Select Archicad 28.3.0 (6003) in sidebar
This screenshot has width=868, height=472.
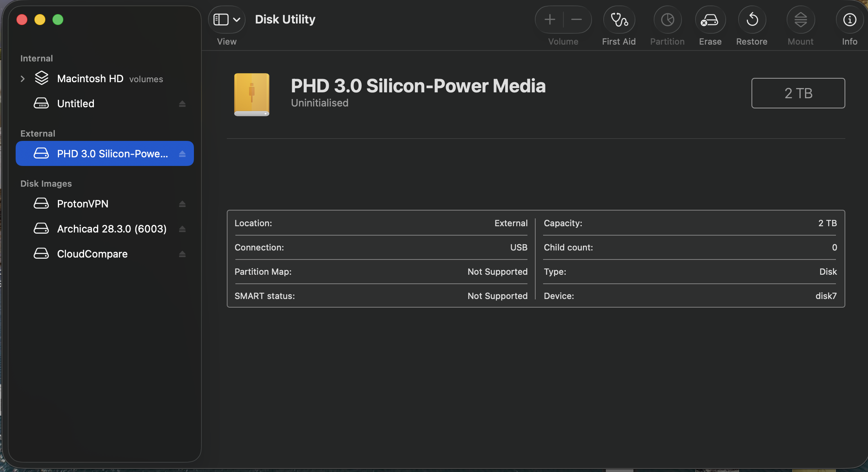(x=111, y=229)
